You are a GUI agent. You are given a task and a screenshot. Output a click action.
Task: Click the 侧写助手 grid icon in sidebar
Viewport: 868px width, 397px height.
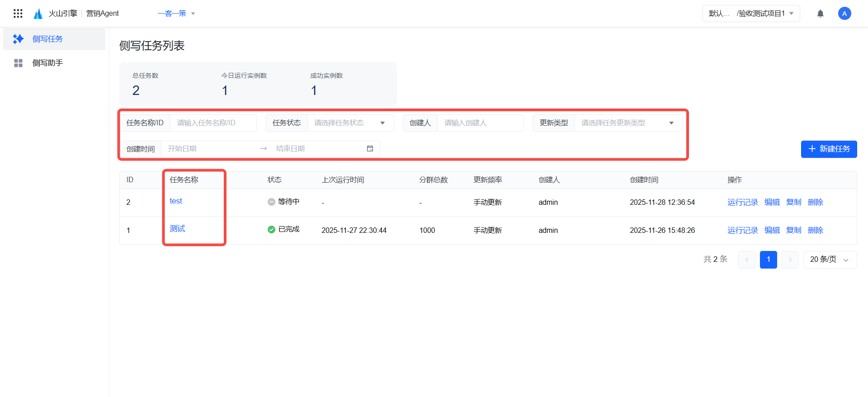18,63
